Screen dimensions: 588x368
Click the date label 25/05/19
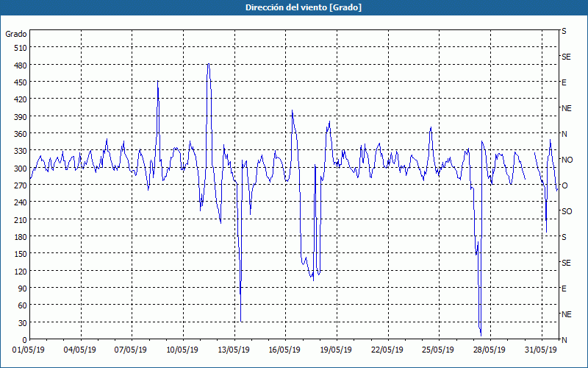[x=438, y=350]
